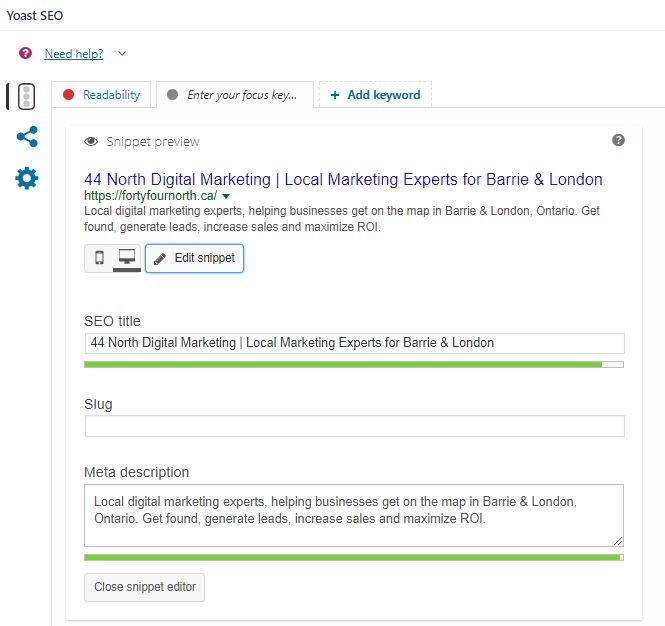Select the Enter your focus keyword tab
The image size is (665, 626).
(x=235, y=95)
